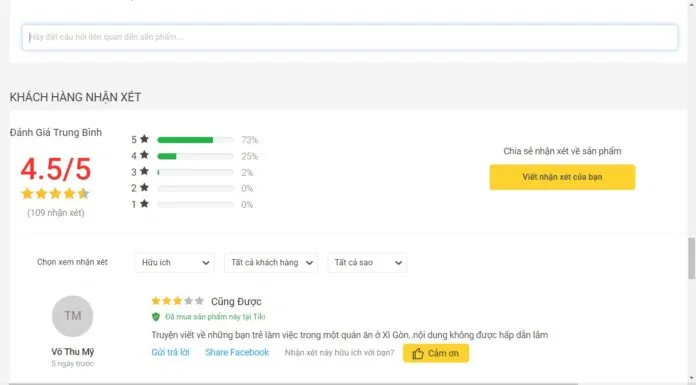Click the reviewer name 'Võ Thu Mỹ'
The height and width of the screenshot is (385, 696).
[x=73, y=352]
